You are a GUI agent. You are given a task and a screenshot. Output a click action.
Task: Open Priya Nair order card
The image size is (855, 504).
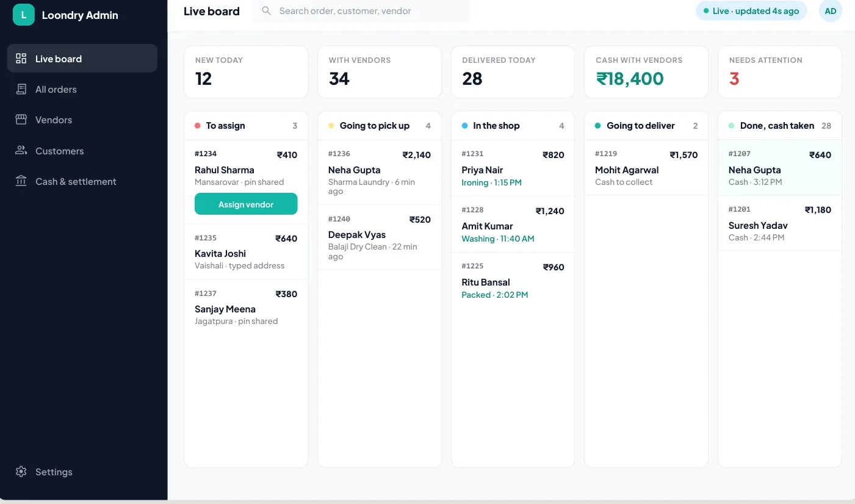point(513,168)
